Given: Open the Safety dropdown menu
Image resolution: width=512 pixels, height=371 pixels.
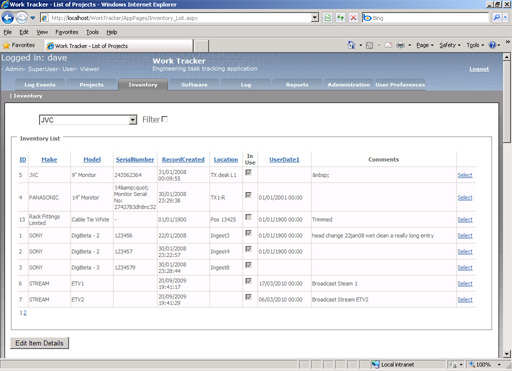Looking at the screenshot, I should click(450, 45).
